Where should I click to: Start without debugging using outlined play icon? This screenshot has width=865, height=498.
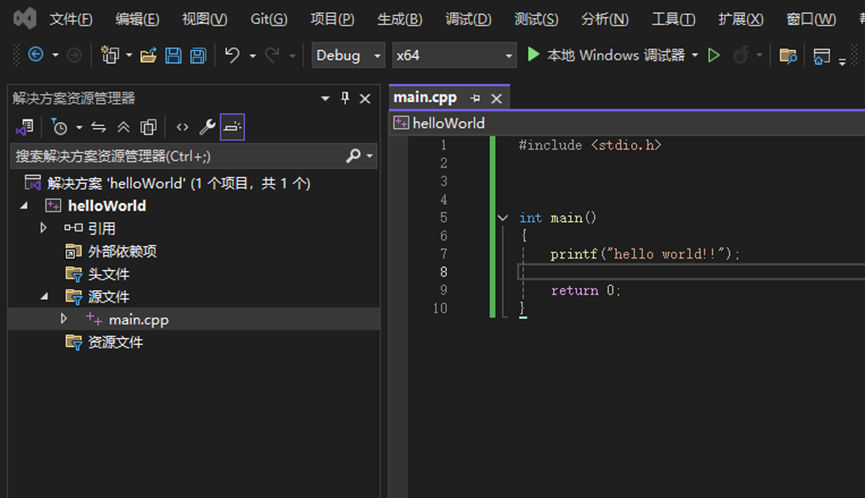point(713,55)
